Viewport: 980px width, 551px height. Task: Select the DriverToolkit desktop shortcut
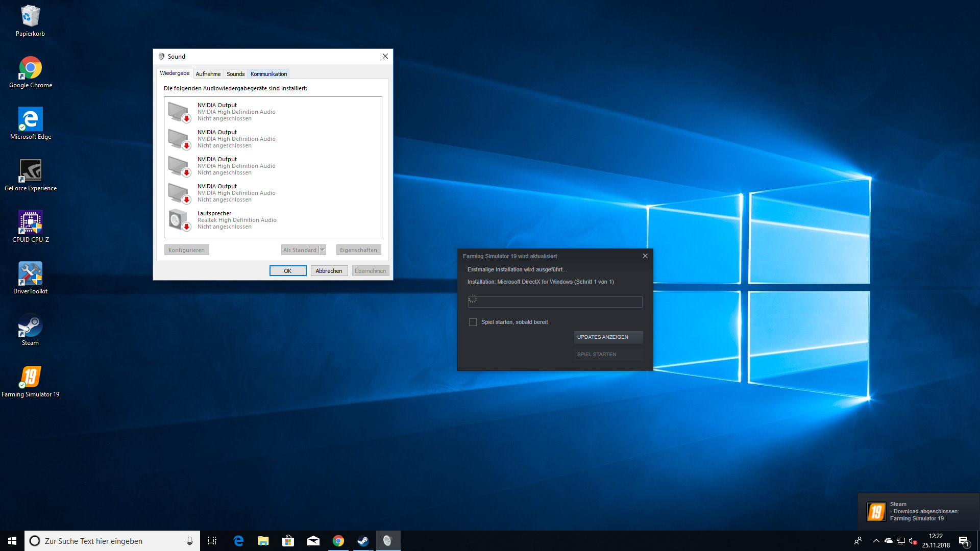pos(31,279)
